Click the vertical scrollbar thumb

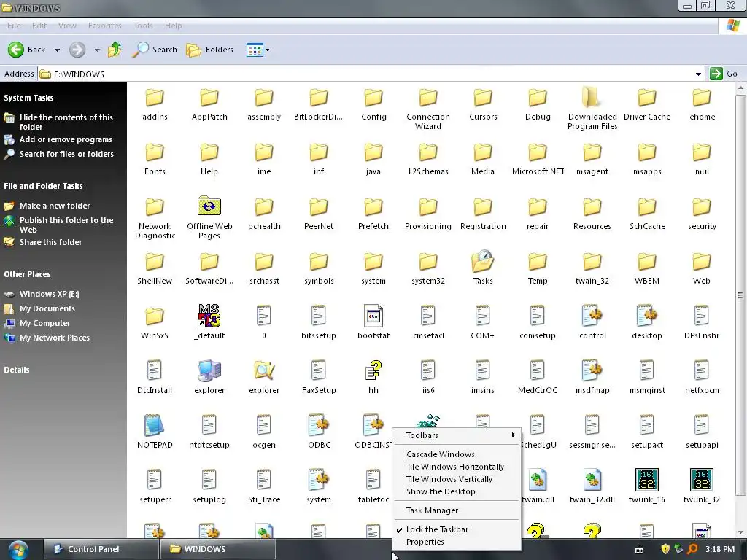[x=740, y=295]
